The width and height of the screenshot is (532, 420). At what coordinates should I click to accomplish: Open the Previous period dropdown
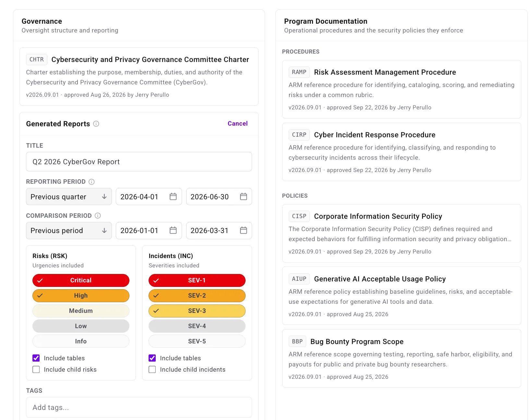pos(69,230)
